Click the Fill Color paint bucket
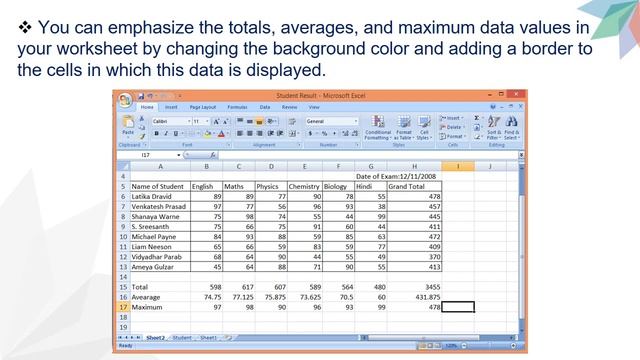Screen dimensions: 640x360 [x=207, y=133]
